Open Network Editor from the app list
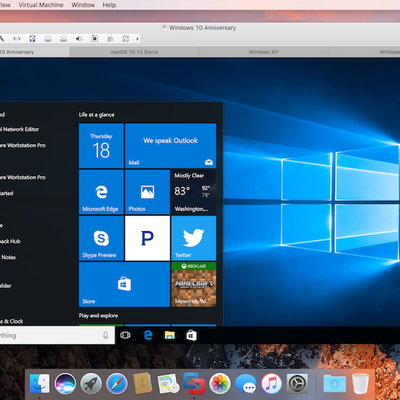This screenshot has height=400, width=400. click(x=19, y=129)
